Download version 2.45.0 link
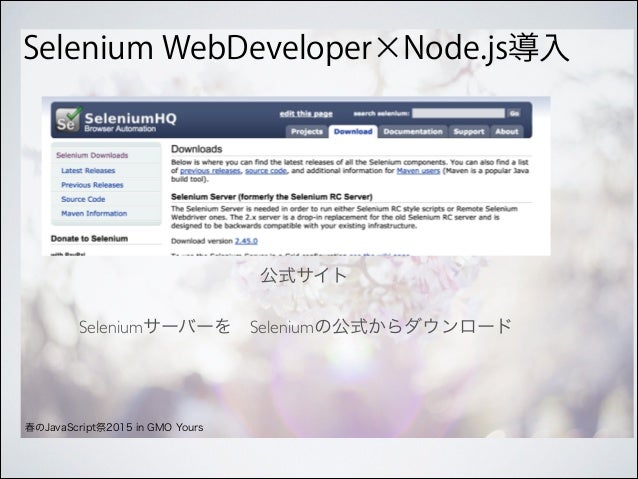The height and width of the screenshot is (479, 638). [246, 241]
